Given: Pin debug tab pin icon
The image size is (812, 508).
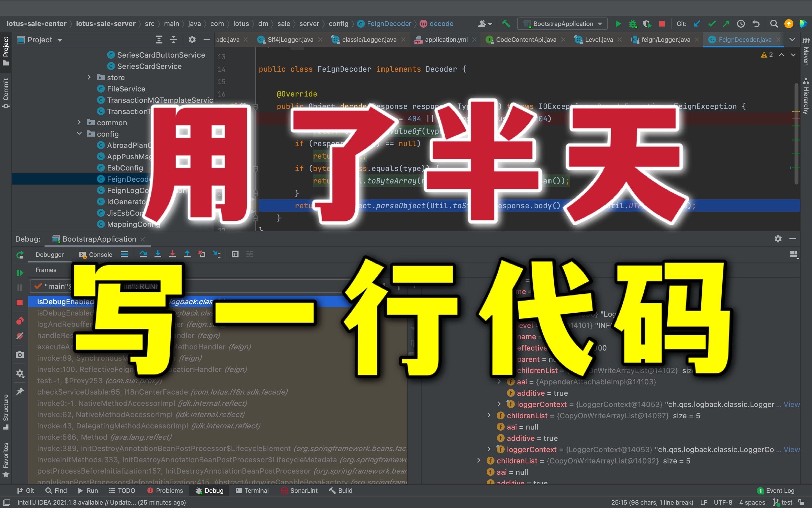Looking at the screenshot, I should 20,391.
